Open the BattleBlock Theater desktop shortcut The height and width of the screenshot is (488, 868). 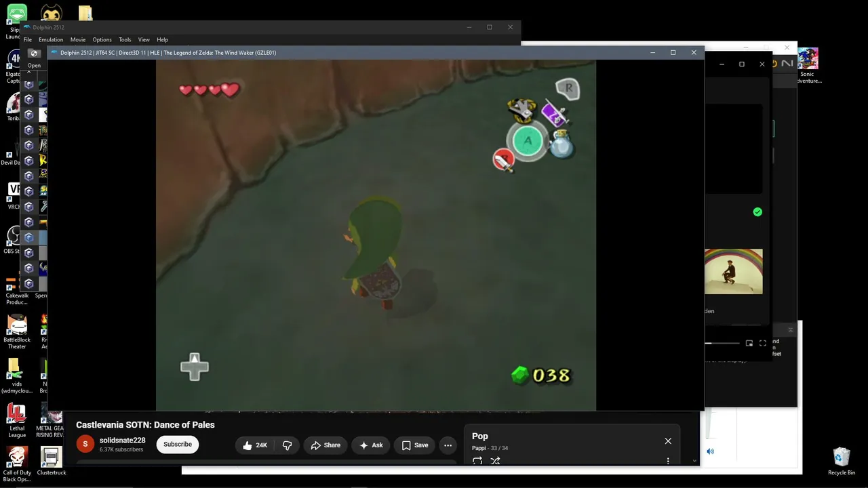17,332
